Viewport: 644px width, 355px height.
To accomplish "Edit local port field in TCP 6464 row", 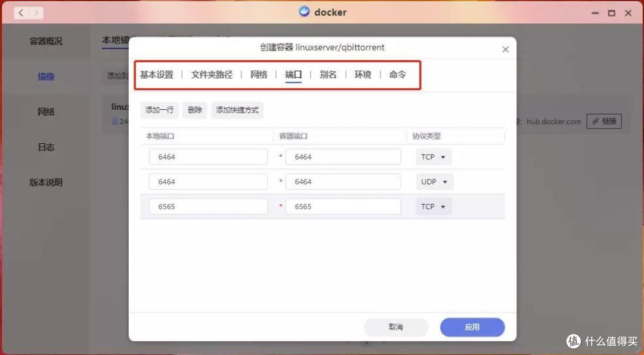I will tap(208, 157).
